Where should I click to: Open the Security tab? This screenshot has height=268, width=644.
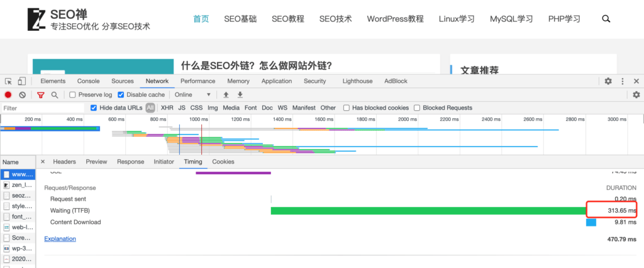click(314, 81)
